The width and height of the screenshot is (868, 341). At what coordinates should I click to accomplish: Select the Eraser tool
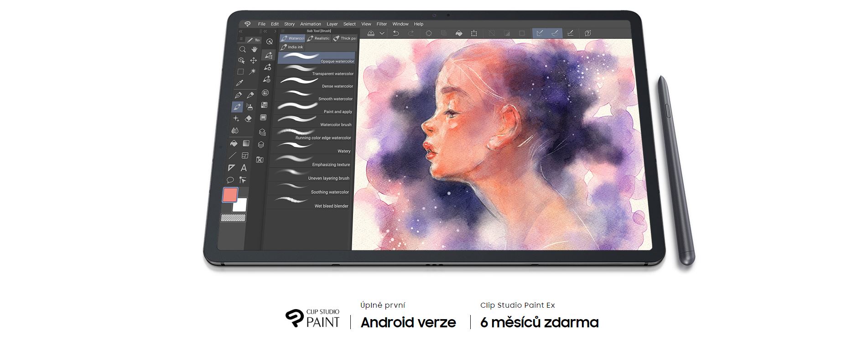pos(248,119)
